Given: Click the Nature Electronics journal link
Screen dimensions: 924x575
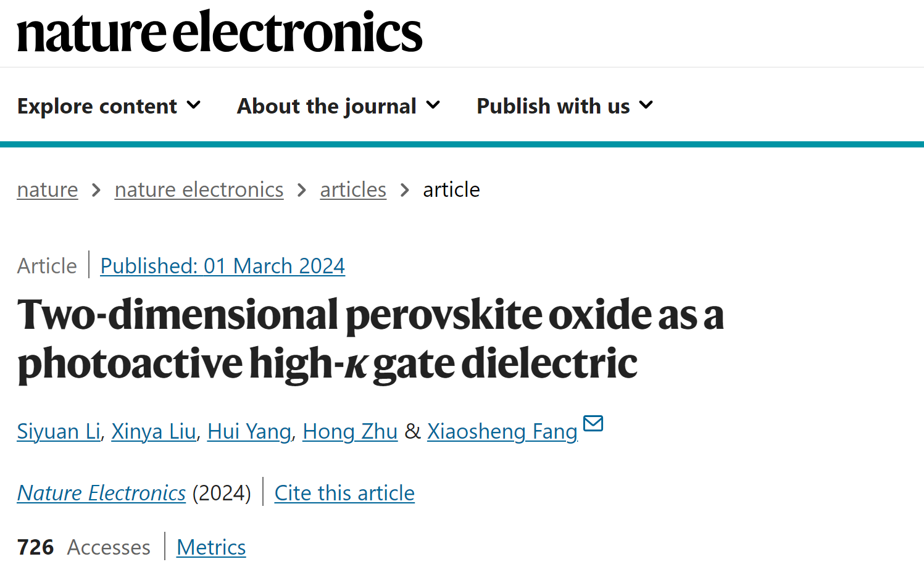Looking at the screenshot, I should pos(101,493).
